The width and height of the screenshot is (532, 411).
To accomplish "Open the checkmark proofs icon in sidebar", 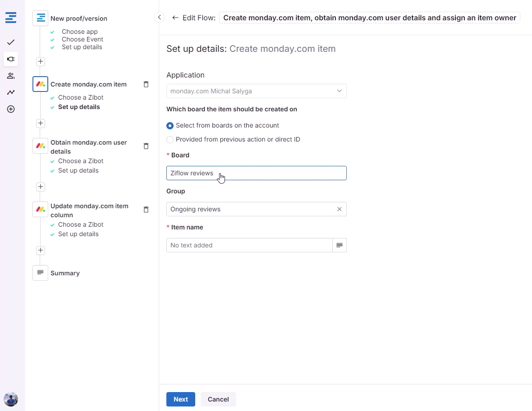I will click(x=11, y=42).
